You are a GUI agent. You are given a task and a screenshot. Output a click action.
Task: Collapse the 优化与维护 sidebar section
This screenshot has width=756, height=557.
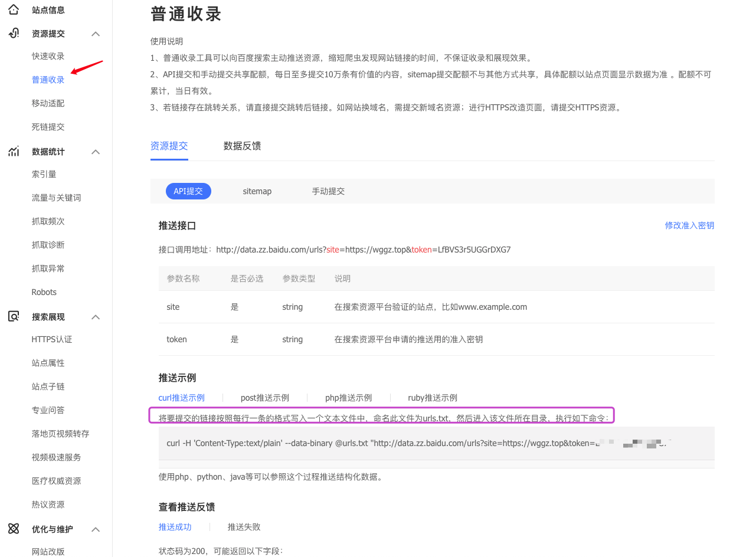point(96,529)
